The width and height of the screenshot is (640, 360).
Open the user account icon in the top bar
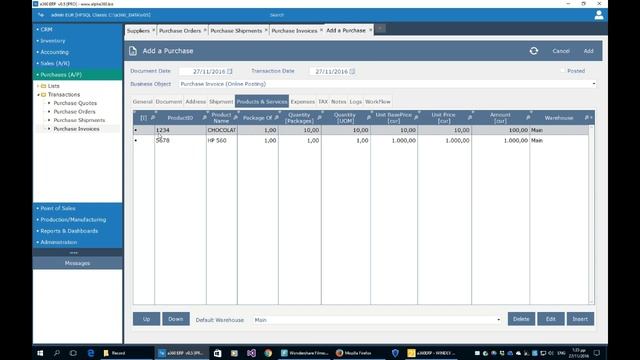(x=599, y=15)
